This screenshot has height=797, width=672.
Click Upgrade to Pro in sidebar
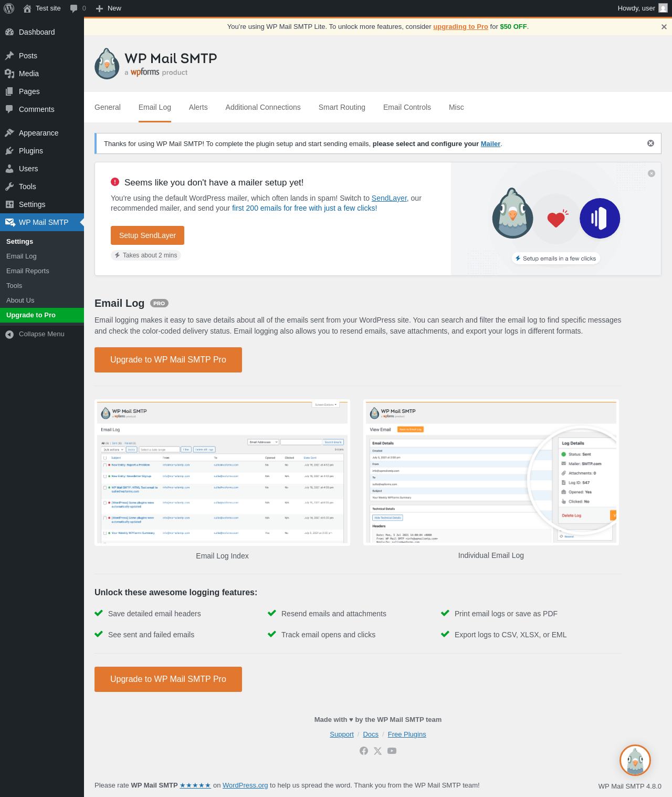coord(42,315)
